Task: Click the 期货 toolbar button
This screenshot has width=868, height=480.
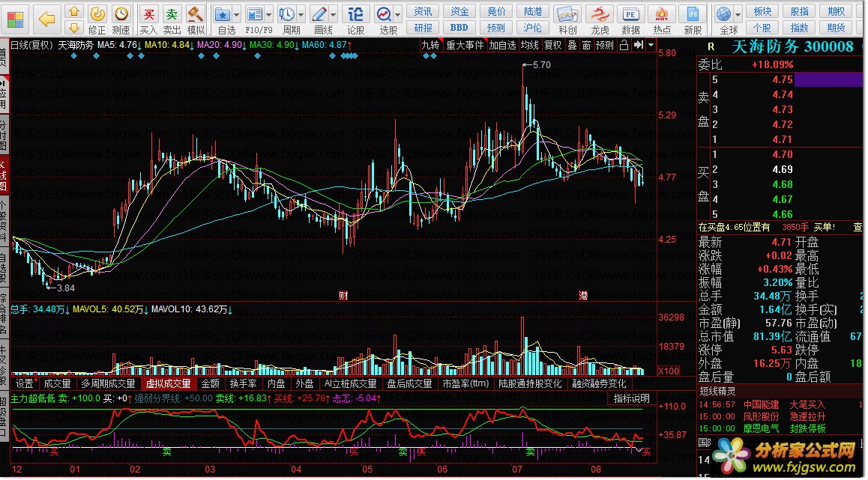Action: [836, 27]
